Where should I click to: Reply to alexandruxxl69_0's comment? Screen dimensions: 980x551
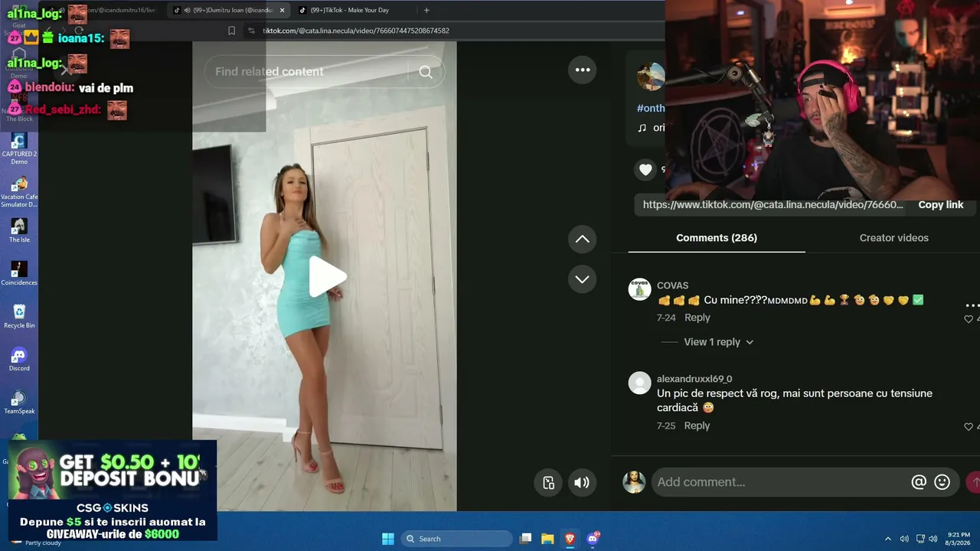coord(697,425)
